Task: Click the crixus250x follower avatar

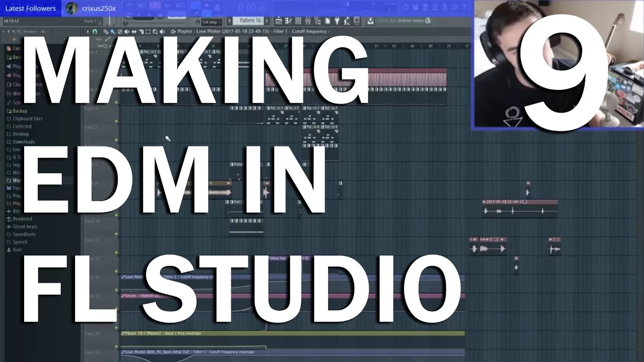Action: point(72,8)
